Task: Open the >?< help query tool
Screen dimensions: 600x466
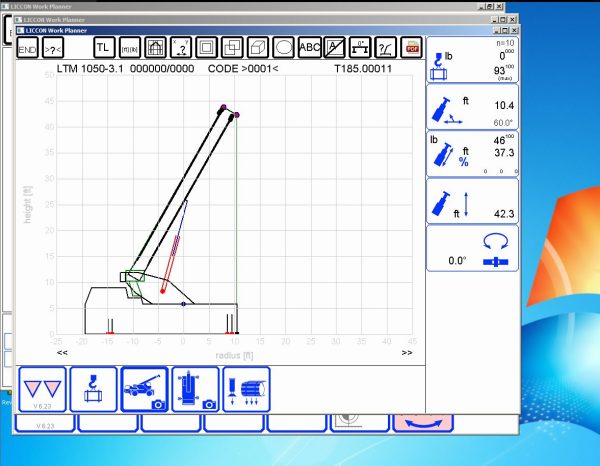Action: 53,48
